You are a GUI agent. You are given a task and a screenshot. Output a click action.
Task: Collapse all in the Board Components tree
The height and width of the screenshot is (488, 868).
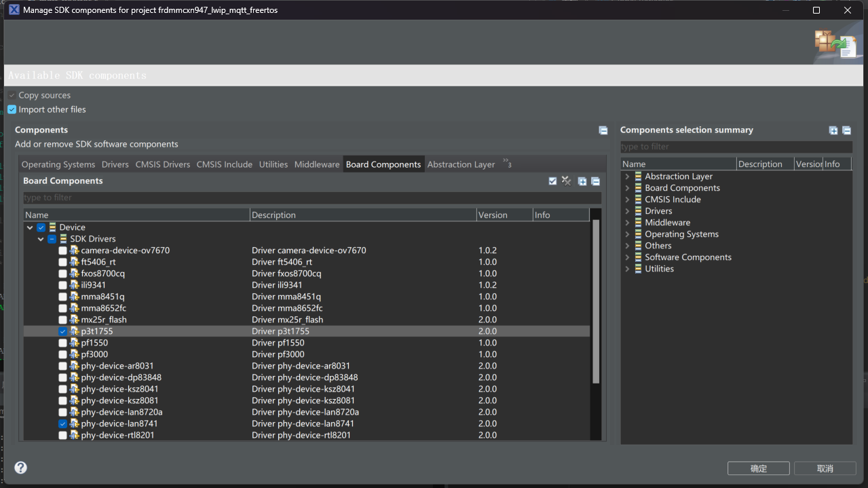pyautogui.click(x=595, y=181)
